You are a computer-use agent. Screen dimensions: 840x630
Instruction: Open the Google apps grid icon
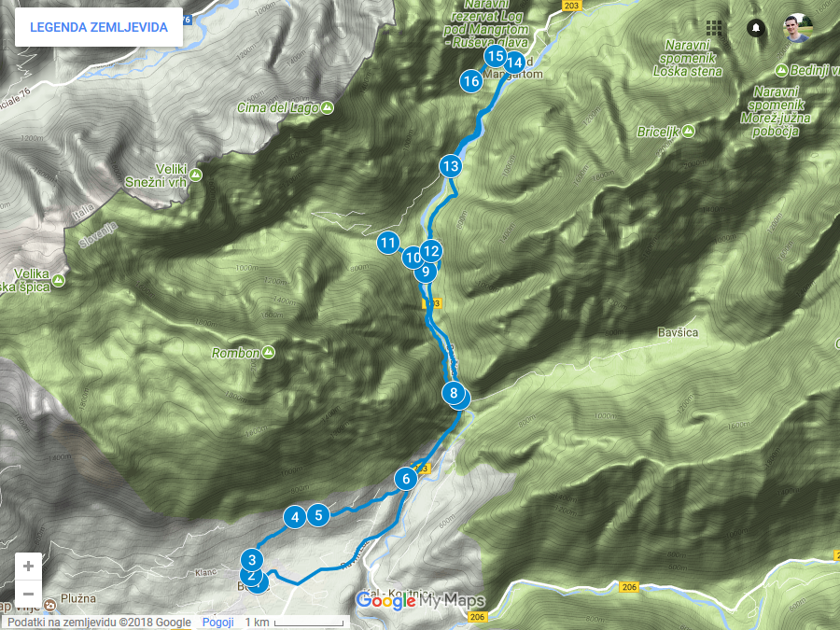[714, 27]
